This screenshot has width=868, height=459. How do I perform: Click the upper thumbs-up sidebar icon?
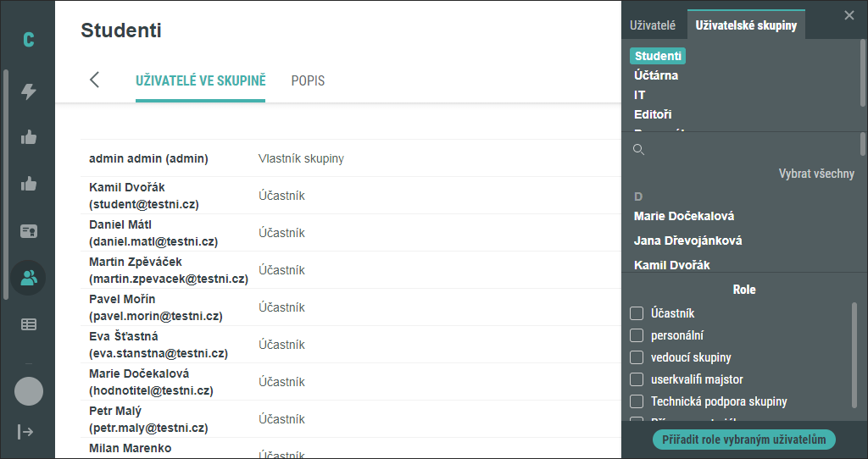29,137
